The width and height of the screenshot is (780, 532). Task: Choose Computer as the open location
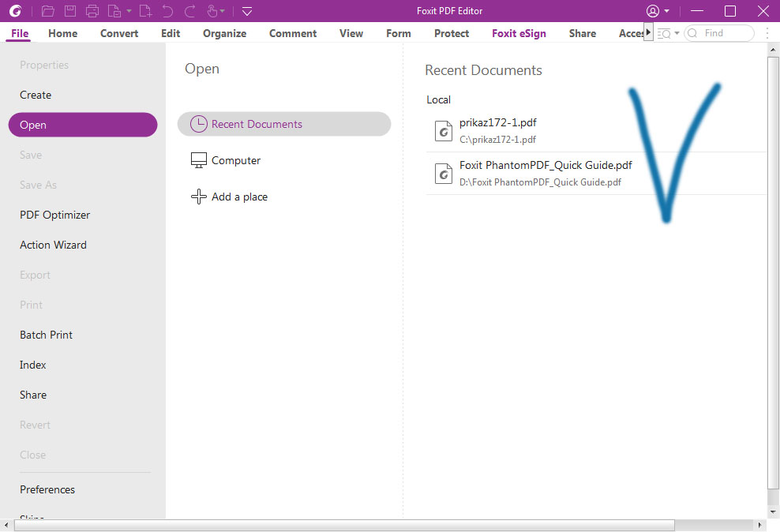(236, 160)
